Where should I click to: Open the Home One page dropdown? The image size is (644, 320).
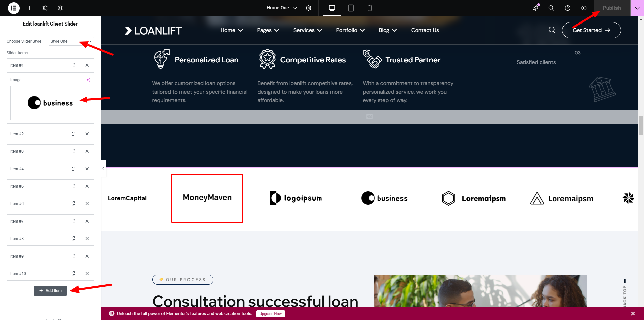pos(281,8)
